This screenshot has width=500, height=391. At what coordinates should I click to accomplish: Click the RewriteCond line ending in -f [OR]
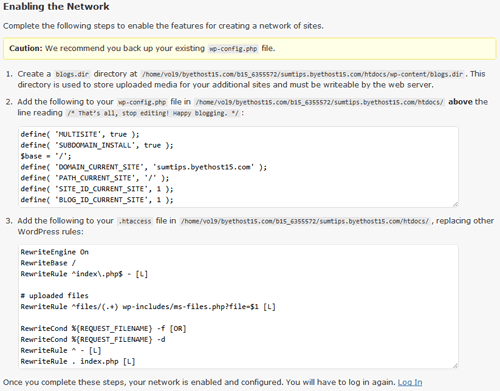click(x=103, y=329)
